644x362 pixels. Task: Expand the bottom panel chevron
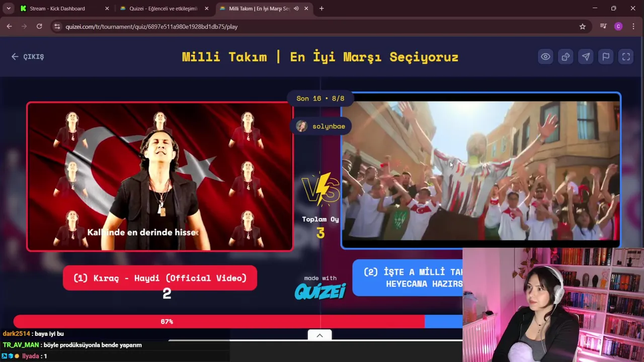319,335
